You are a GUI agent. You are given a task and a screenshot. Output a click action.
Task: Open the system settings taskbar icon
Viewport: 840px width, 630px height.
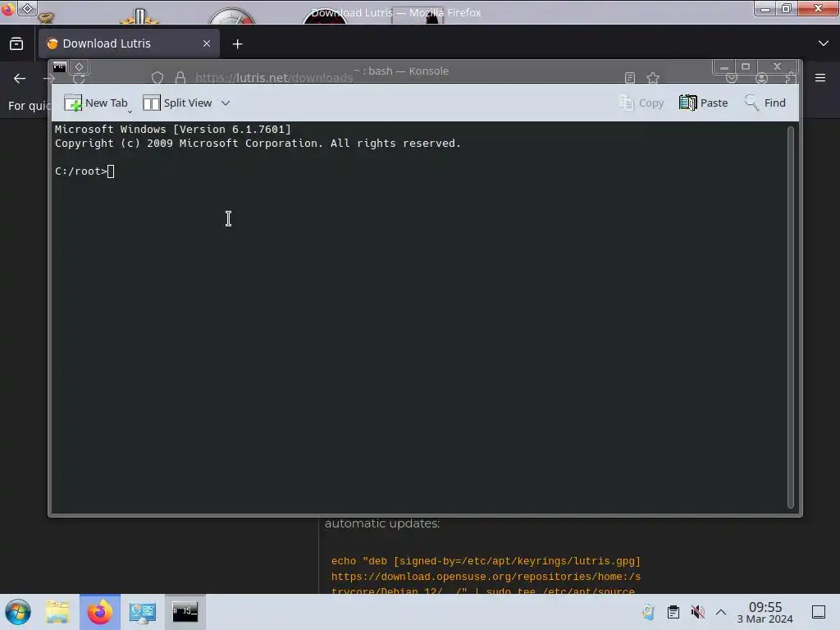click(143, 612)
